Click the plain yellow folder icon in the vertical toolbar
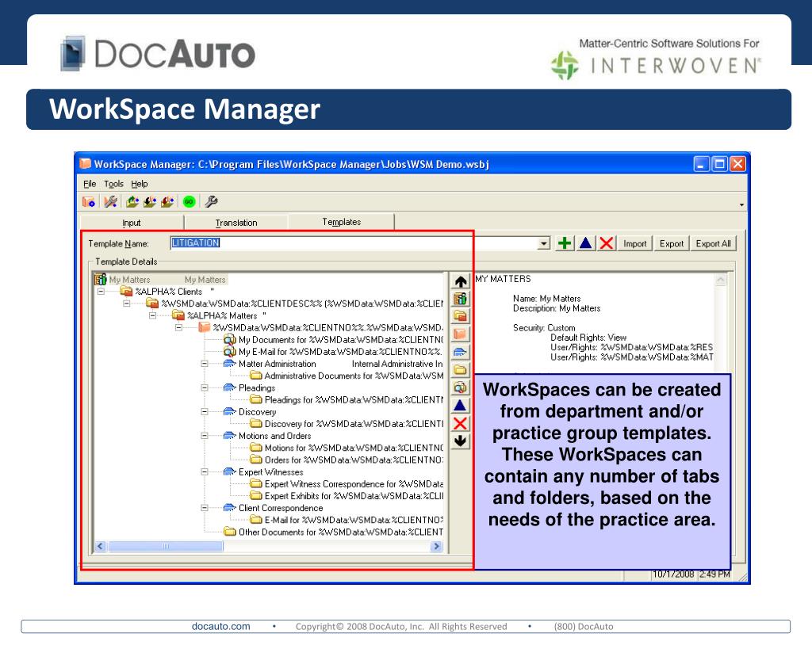Viewport: 812px width, 649px height. [461, 369]
